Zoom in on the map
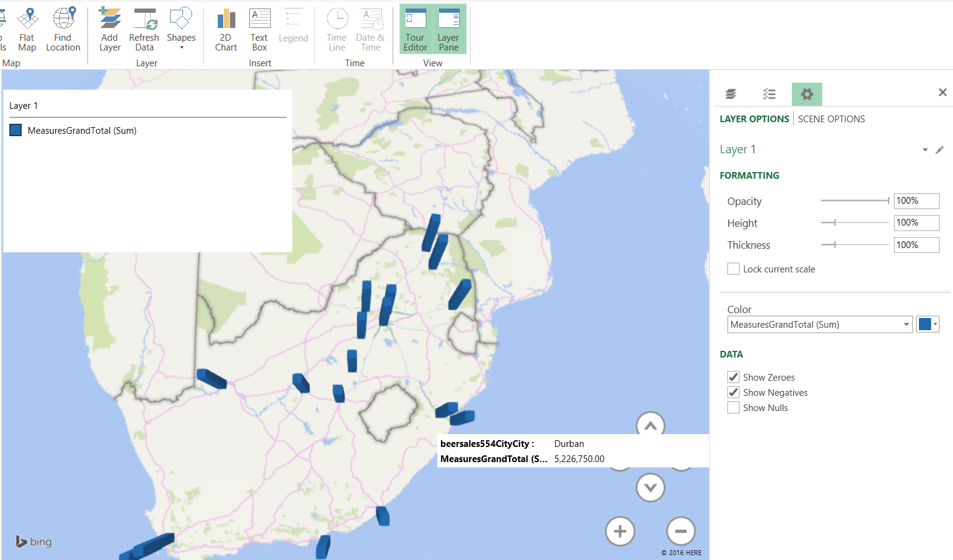The width and height of the screenshot is (953, 560). click(620, 531)
